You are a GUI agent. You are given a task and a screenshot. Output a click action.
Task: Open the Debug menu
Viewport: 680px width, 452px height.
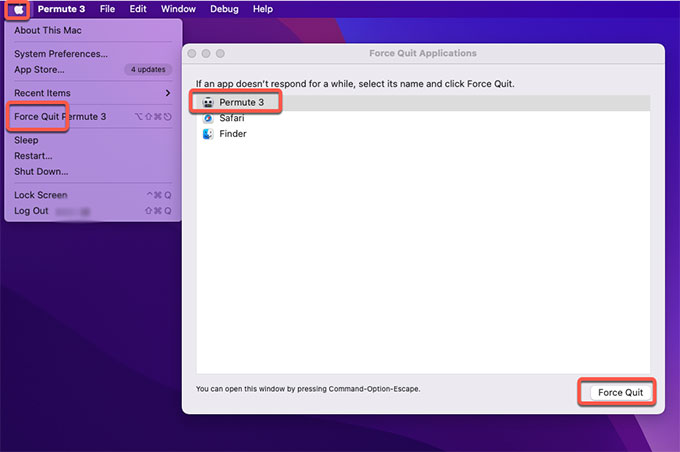pyautogui.click(x=224, y=9)
